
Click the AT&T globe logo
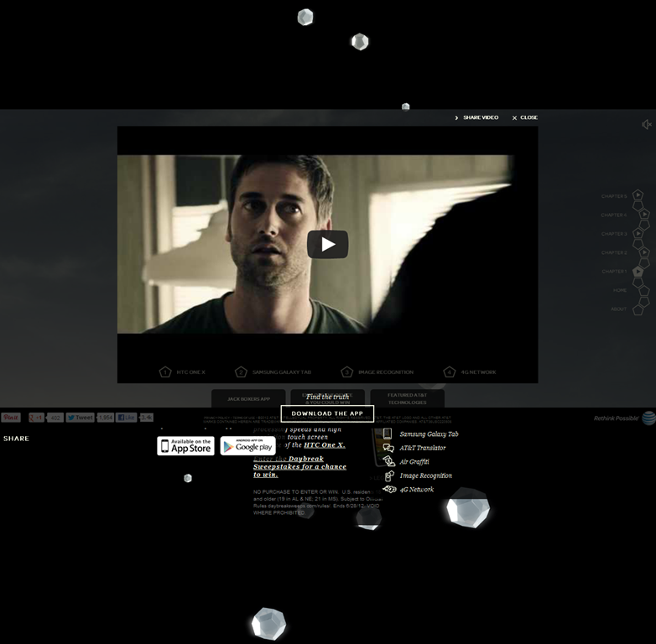[649, 418]
